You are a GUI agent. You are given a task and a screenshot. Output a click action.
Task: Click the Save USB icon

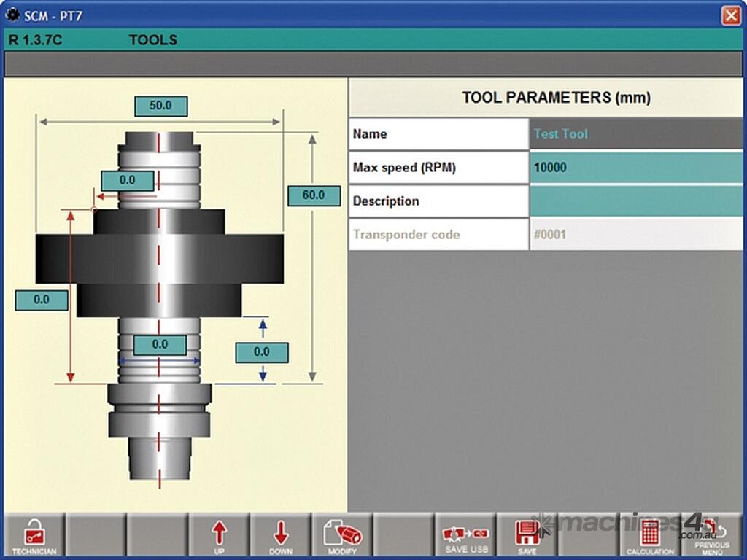[466, 536]
